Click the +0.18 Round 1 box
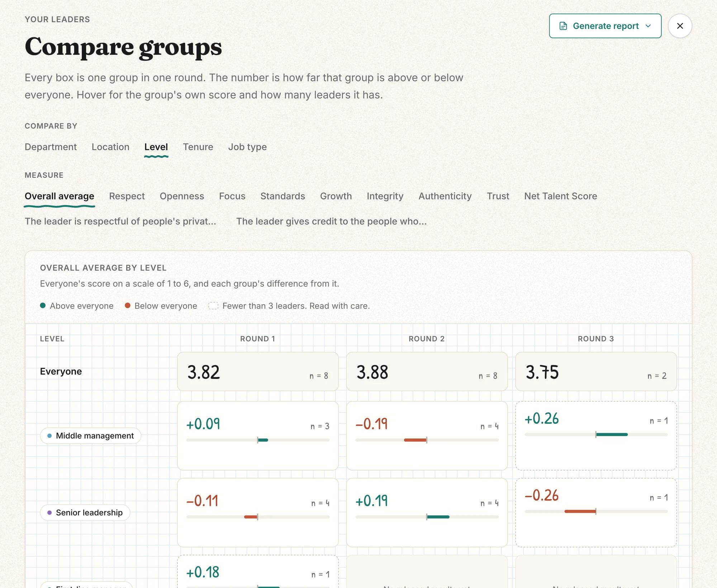Image resolution: width=717 pixels, height=588 pixels. (258, 572)
